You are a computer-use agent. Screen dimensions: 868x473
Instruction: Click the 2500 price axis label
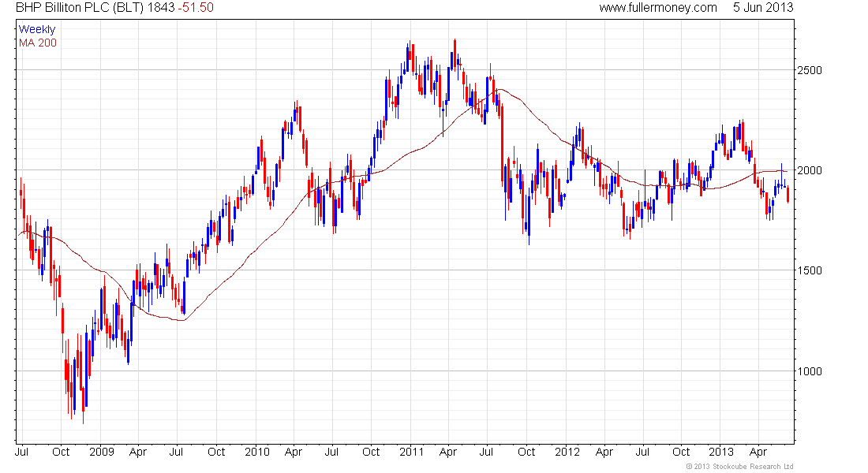(x=810, y=70)
